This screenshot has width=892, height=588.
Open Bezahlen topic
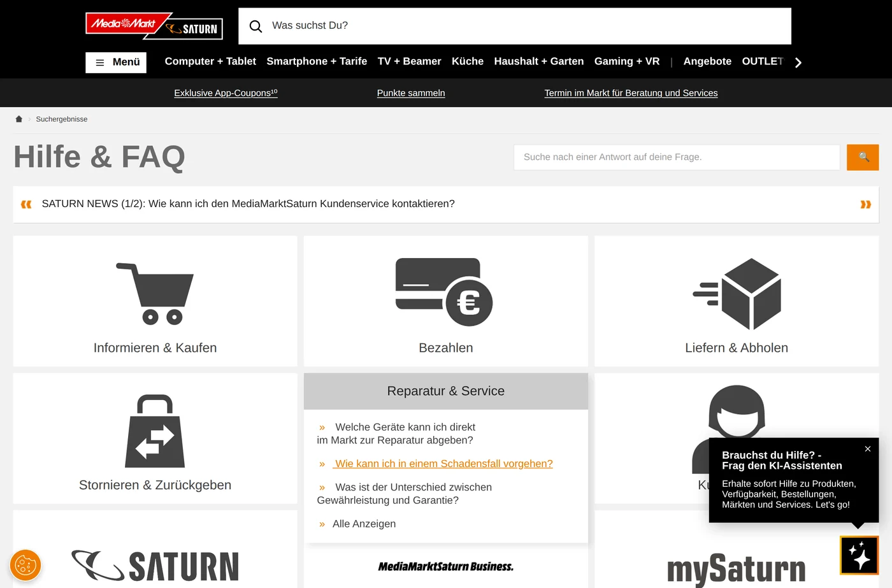446,348
